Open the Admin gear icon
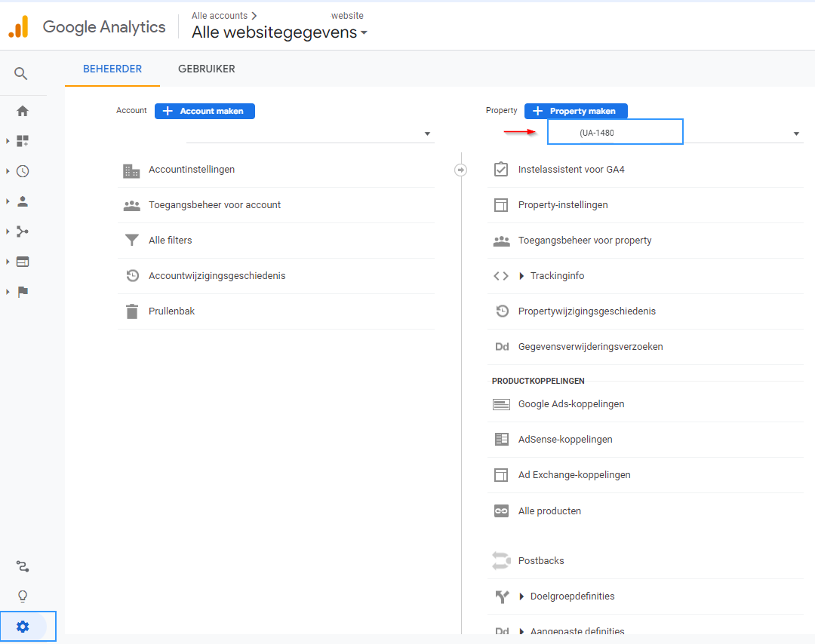This screenshot has width=815, height=644. (23, 627)
